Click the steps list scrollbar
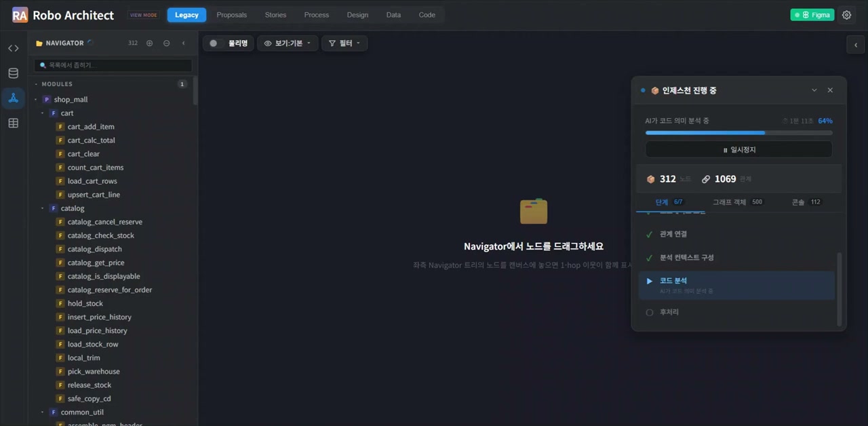 pos(840,289)
